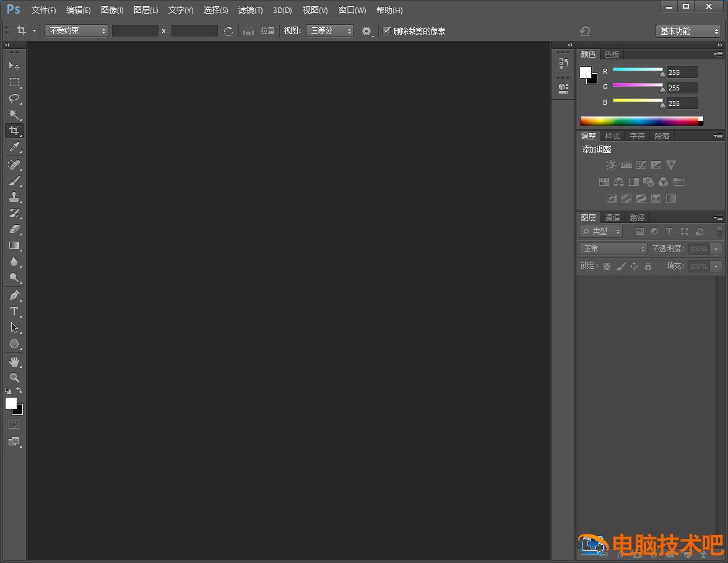Viewport: 728px width, 563px height.
Task: Open the 图像(I) menu
Action: (x=112, y=10)
